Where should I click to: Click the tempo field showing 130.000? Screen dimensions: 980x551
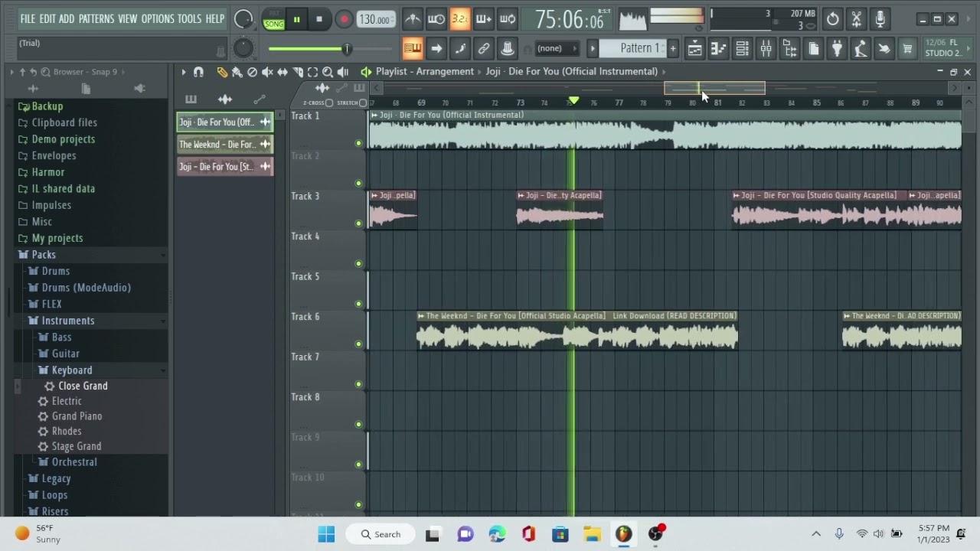377,20
